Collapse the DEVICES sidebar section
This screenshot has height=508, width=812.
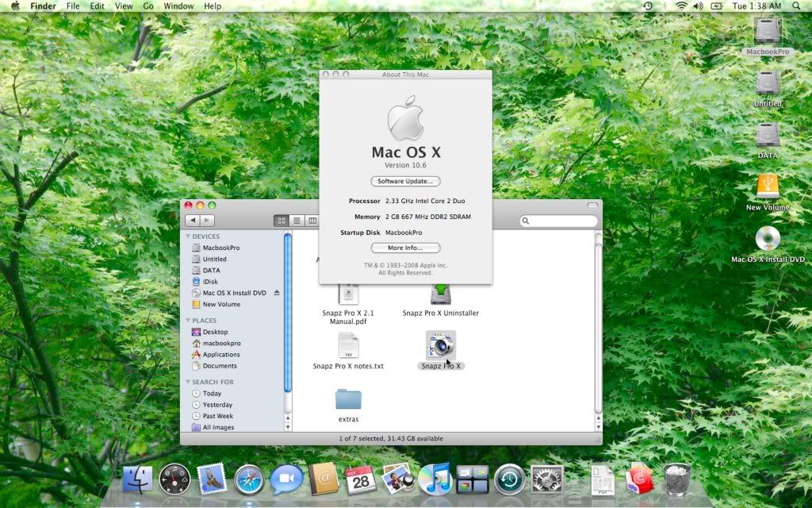pyautogui.click(x=189, y=237)
